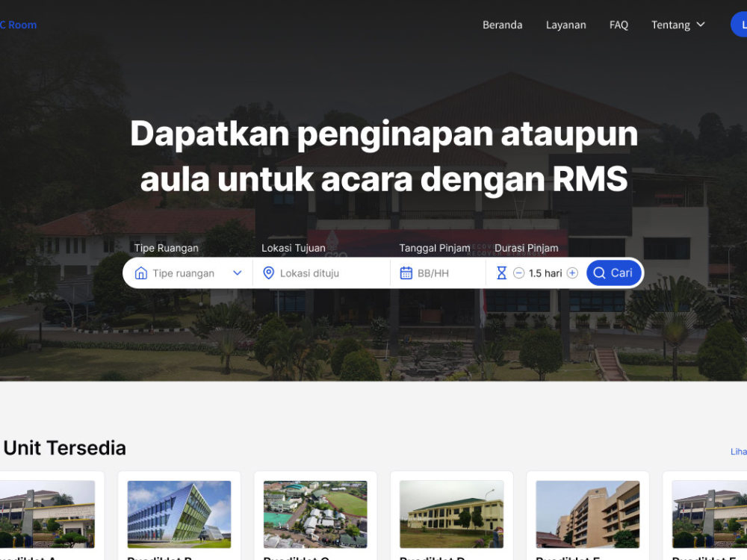The width and height of the screenshot is (747, 560).
Task: Click the Tipe Ruangan label
Action: (167, 248)
